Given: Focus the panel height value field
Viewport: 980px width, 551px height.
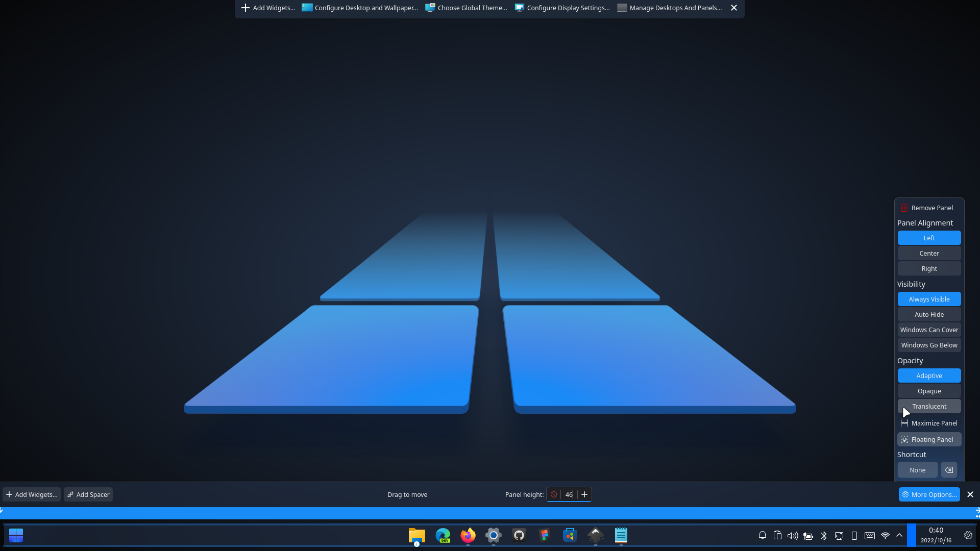Looking at the screenshot, I should coord(569,494).
